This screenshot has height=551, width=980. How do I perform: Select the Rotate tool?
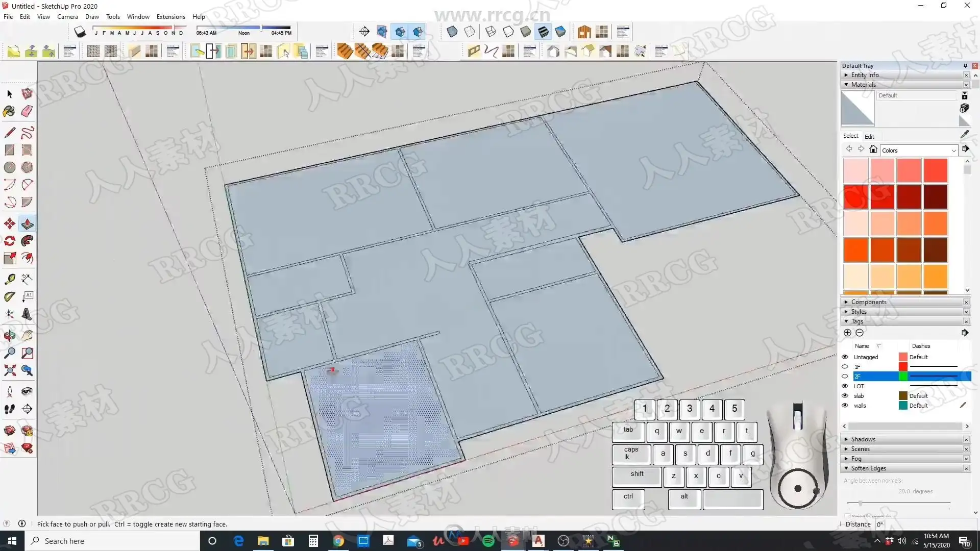point(9,241)
